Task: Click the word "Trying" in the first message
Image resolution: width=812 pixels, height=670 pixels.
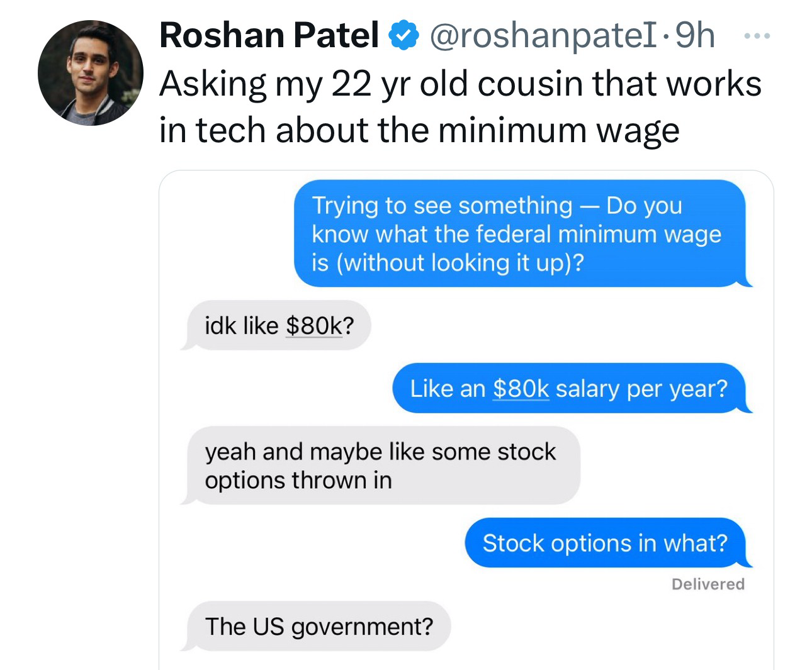Action: 345,206
